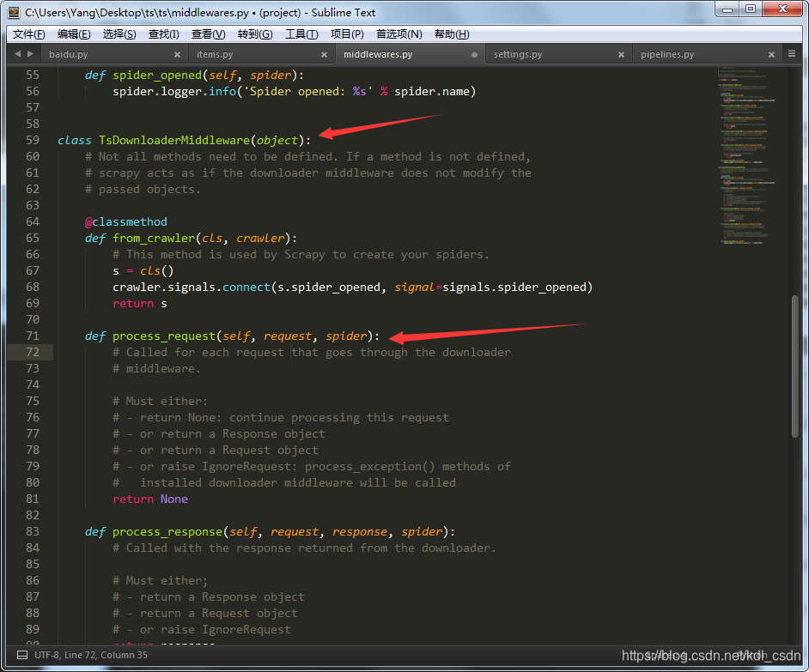Click 's = cls()' on line 67
This screenshot has width=809, height=672.
143,270
